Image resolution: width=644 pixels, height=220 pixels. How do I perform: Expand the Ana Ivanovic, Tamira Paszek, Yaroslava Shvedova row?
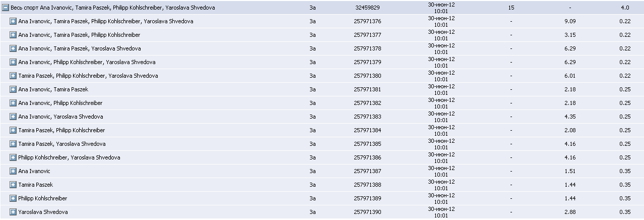[13, 49]
